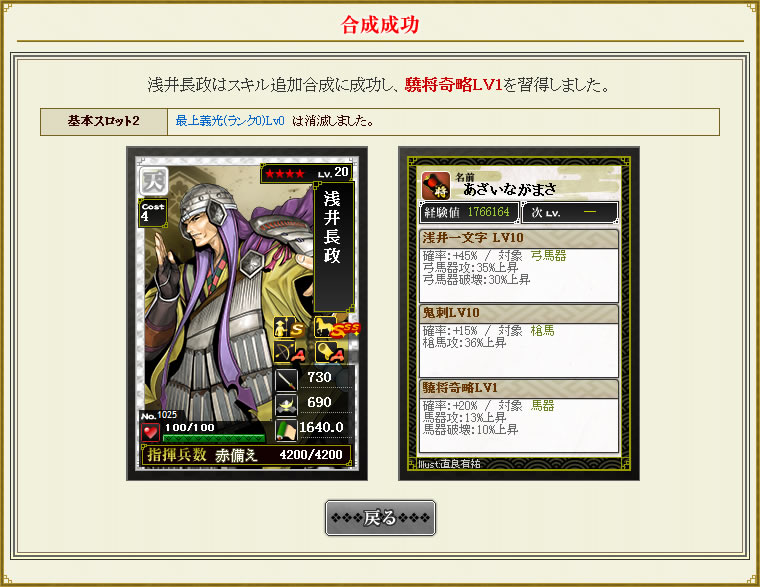Screen dimensions: 760x587
Task: Select the 浅井一文字 LV10 skill header
Action: click(519, 238)
